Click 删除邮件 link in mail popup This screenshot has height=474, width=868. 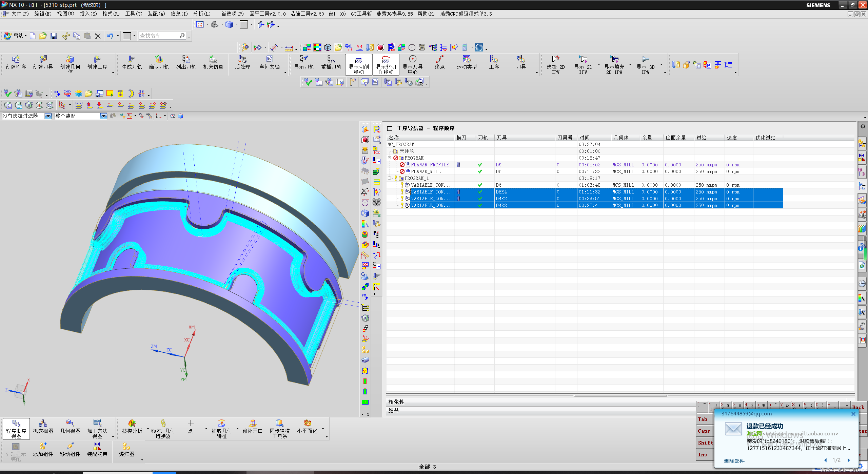(734, 461)
